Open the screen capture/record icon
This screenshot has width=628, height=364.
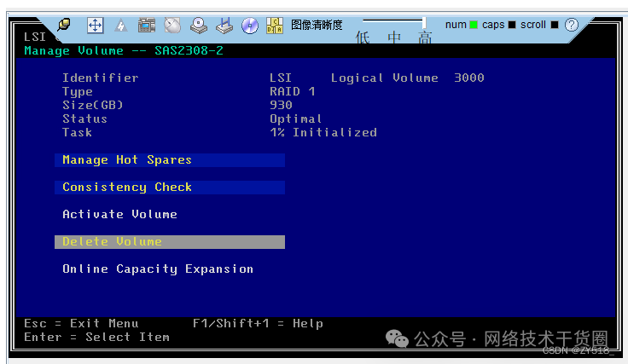pyautogui.click(x=147, y=26)
